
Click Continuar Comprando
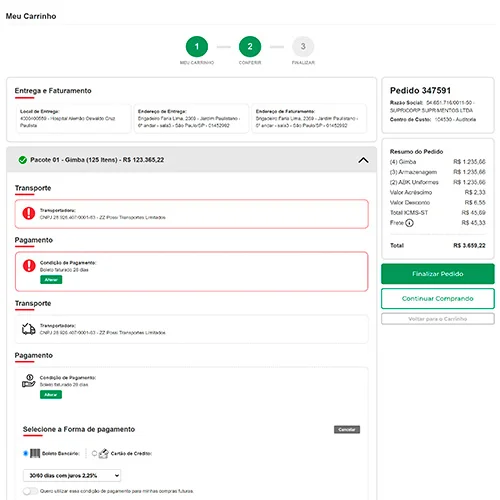[438, 299]
